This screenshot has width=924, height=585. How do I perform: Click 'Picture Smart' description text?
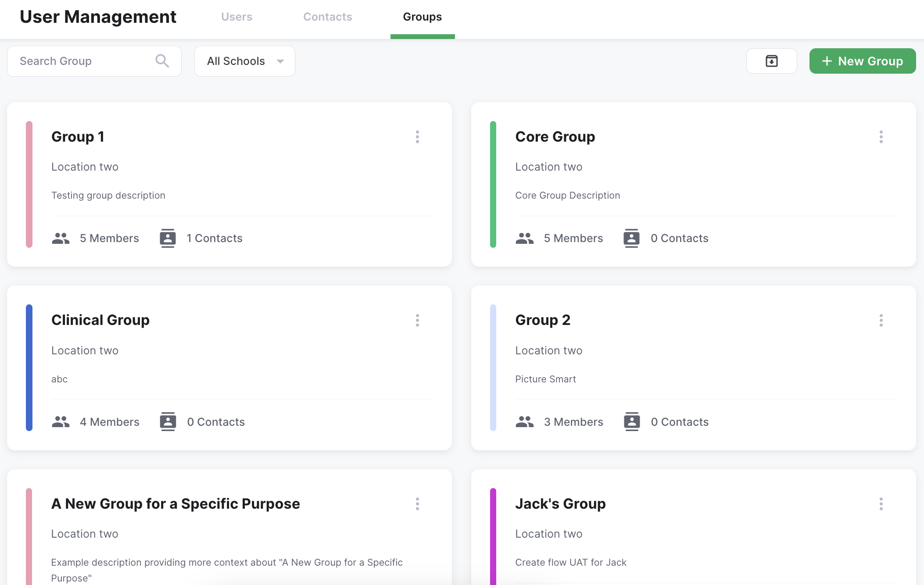pyautogui.click(x=545, y=379)
